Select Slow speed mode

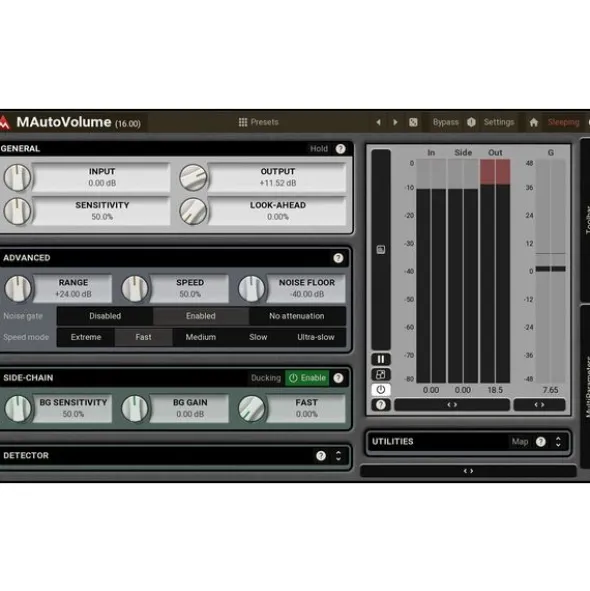click(x=258, y=337)
